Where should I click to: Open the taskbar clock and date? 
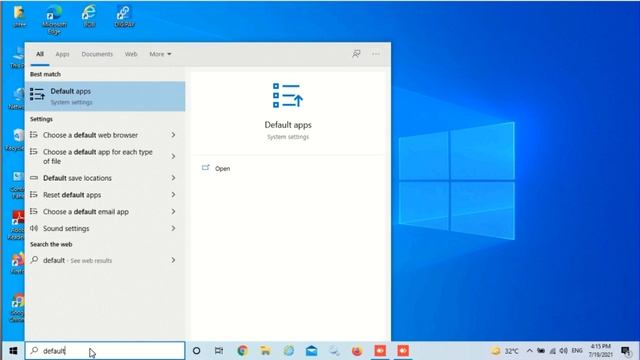600,351
